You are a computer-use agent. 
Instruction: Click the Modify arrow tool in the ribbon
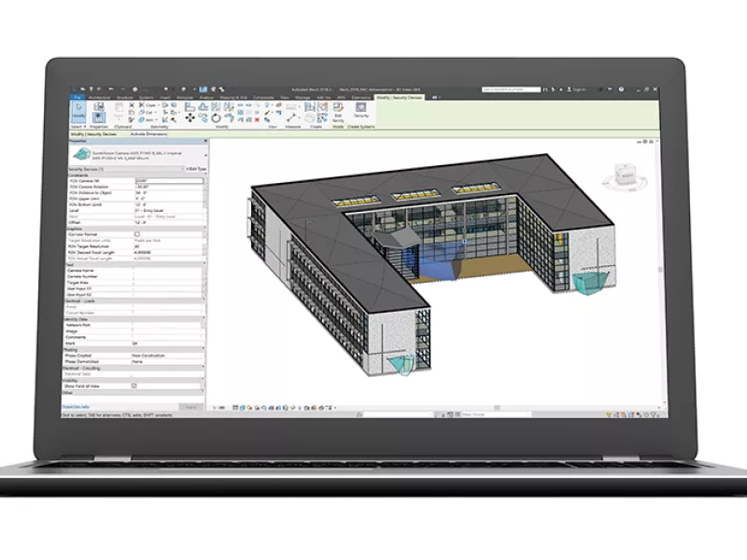click(78, 111)
